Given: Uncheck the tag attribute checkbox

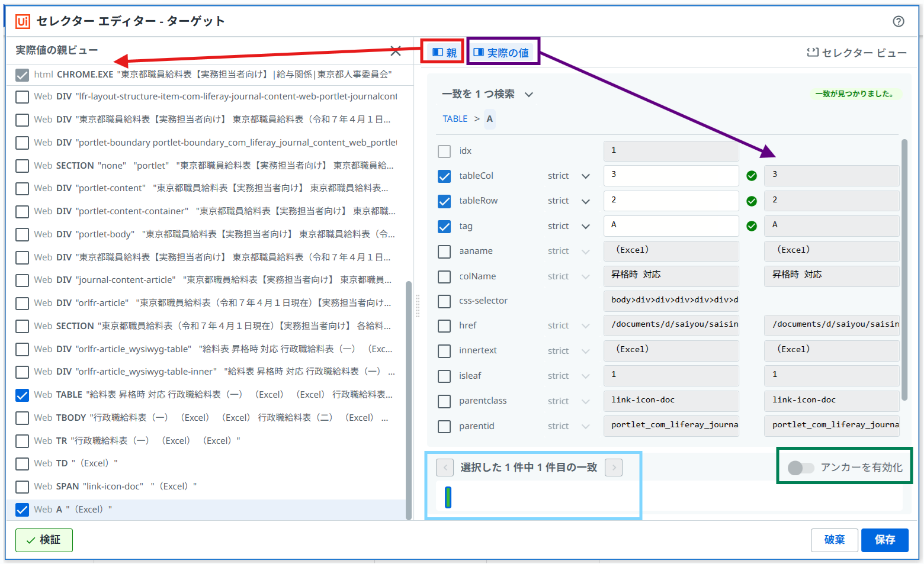Looking at the screenshot, I should click(x=444, y=227).
